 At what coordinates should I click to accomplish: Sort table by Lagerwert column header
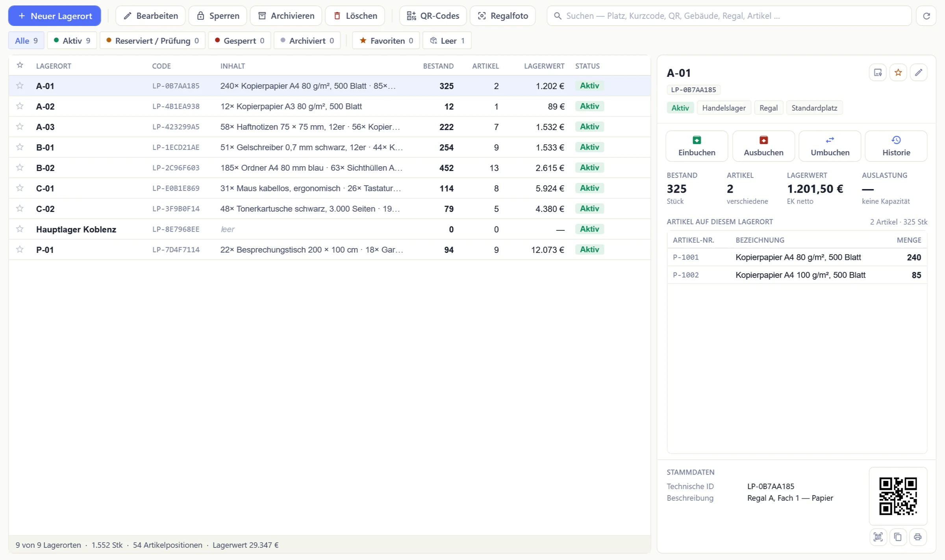click(544, 66)
